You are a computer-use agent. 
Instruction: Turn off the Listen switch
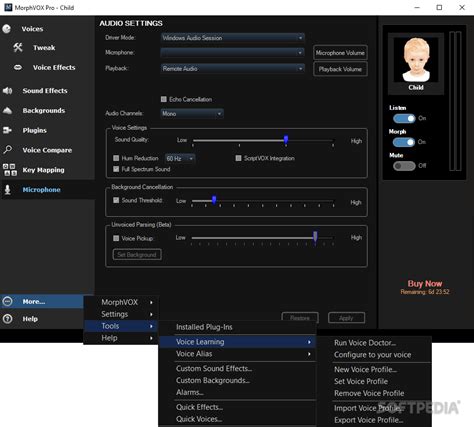(x=404, y=118)
